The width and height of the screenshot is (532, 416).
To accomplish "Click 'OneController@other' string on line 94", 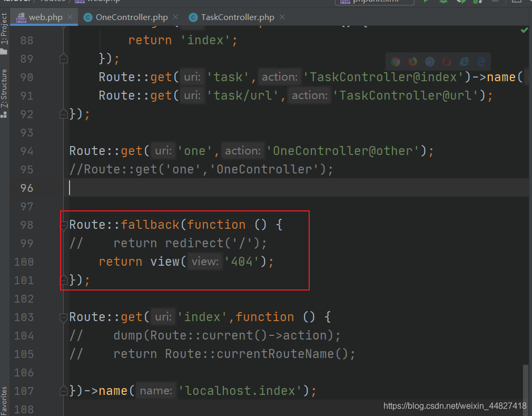I will (343, 151).
